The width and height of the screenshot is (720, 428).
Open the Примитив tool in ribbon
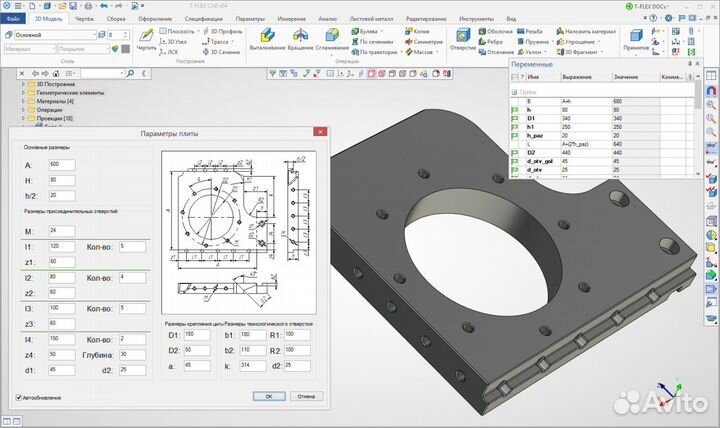(635, 38)
